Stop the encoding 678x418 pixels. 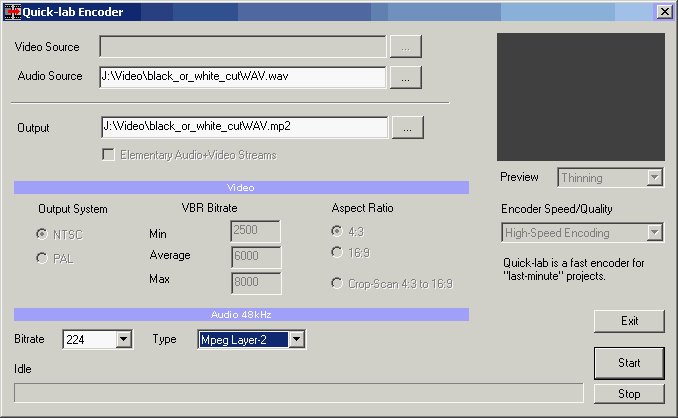(629, 394)
